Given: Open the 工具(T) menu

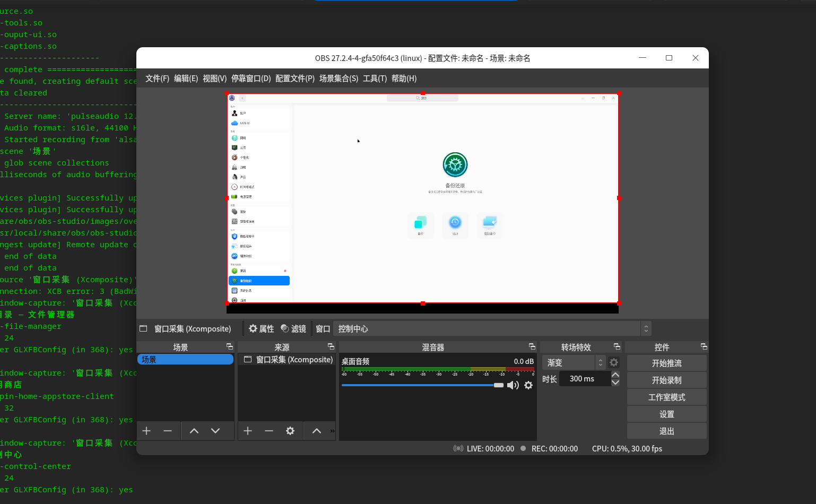Looking at the screenshot, I should (375, 78).
